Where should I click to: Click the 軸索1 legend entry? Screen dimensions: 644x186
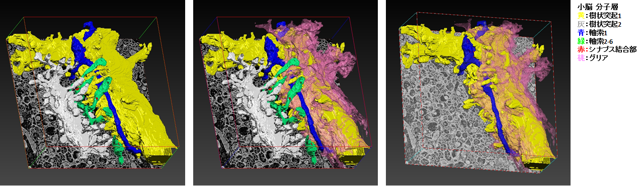click(598, 32)
